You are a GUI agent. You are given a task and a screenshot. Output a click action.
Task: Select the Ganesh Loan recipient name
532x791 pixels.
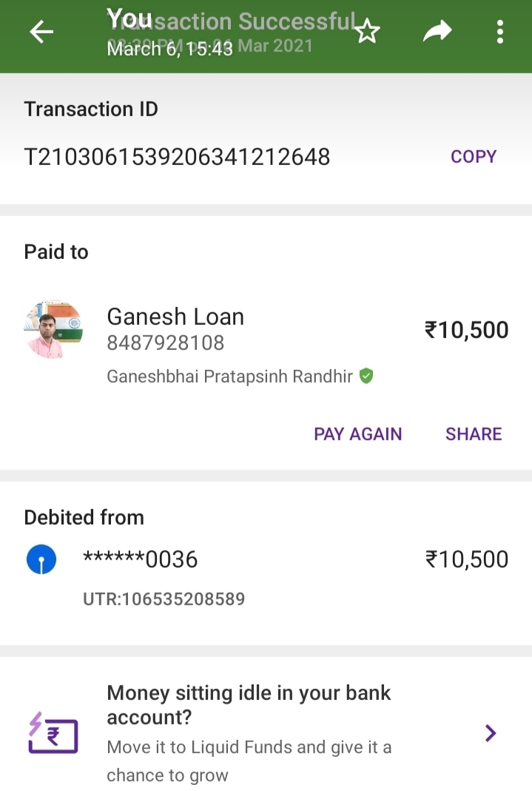tap(175, 317)
